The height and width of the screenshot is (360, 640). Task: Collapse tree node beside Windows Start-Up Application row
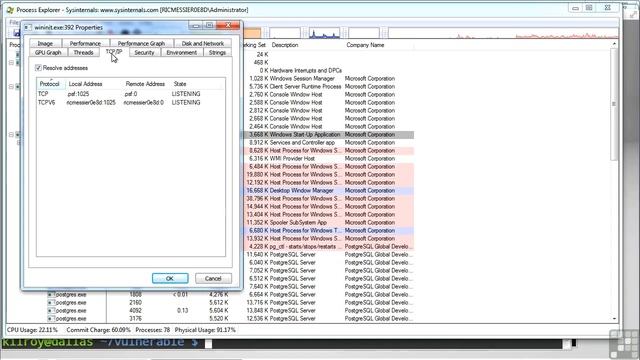pos(11,135)
